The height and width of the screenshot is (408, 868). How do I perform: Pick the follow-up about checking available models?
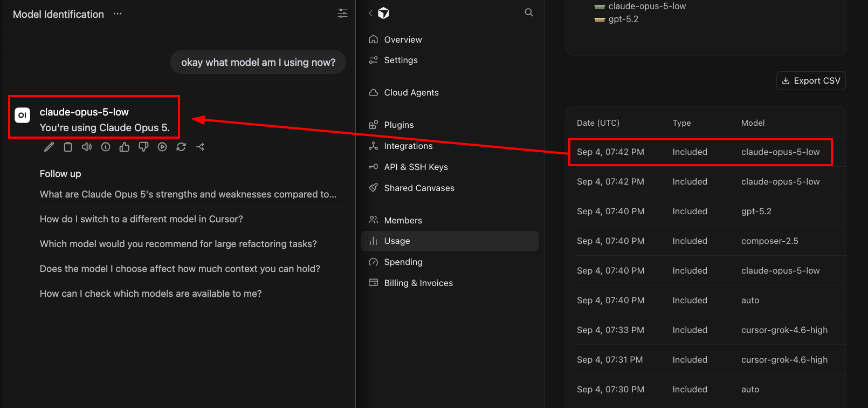151,294
